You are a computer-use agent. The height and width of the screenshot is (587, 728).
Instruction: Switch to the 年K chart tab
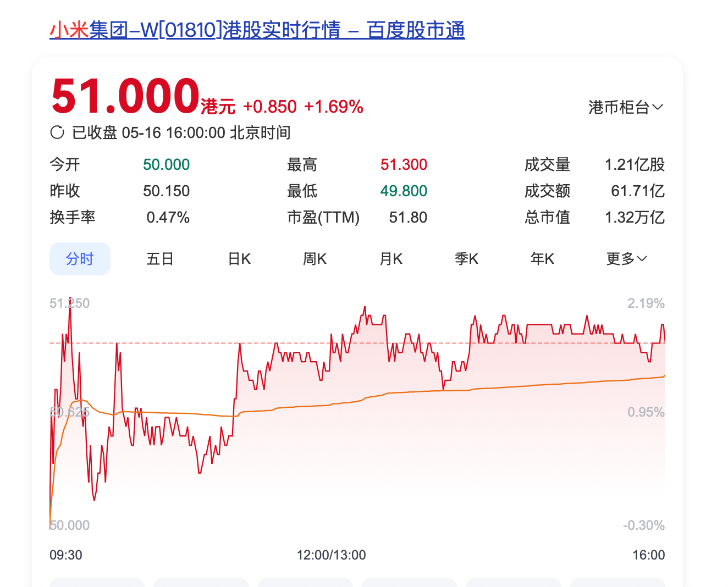pyautogui.click(x=543, y=259)
